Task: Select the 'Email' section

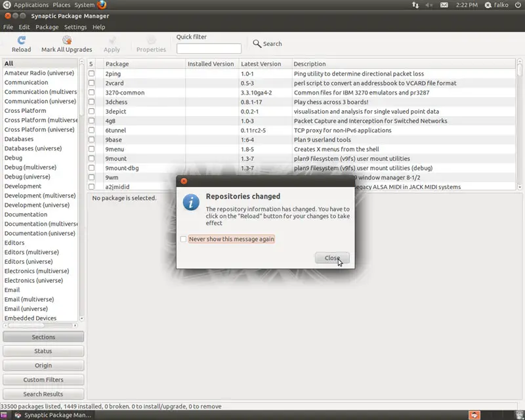Action: [40, 290]
